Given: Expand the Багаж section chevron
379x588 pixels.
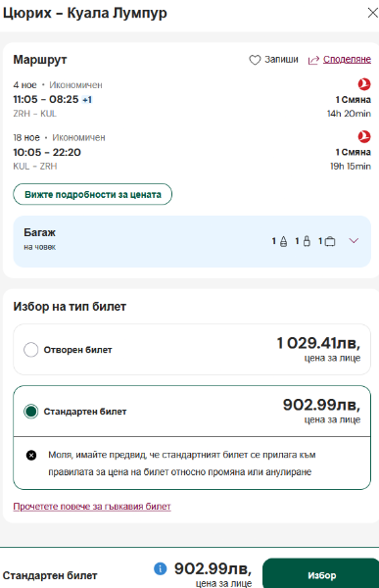Looking at the screenshot, I should click(x=354, y=240).
